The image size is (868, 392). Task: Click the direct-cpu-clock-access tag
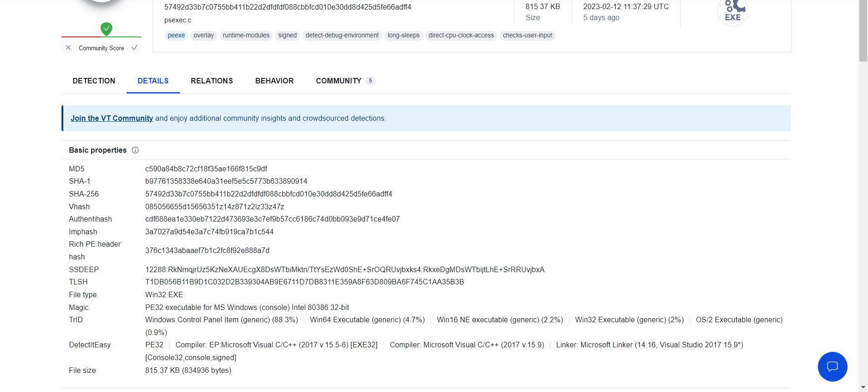coord(461,36)
